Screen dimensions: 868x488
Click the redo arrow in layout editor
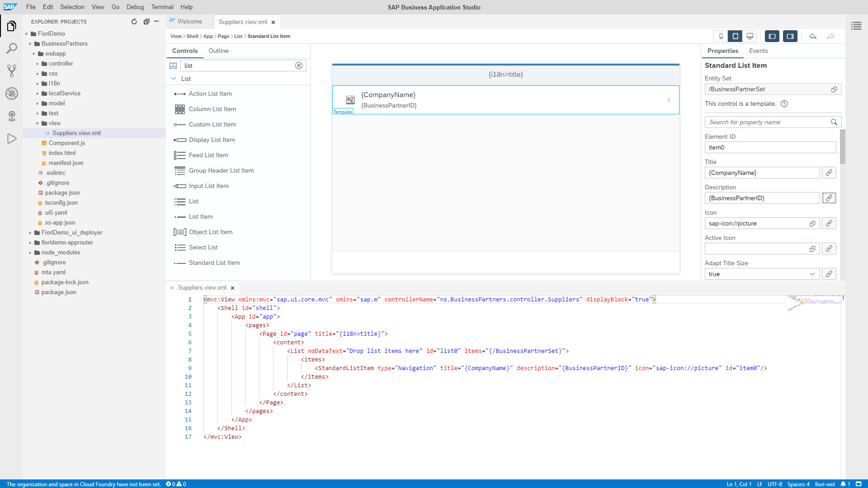831,36
